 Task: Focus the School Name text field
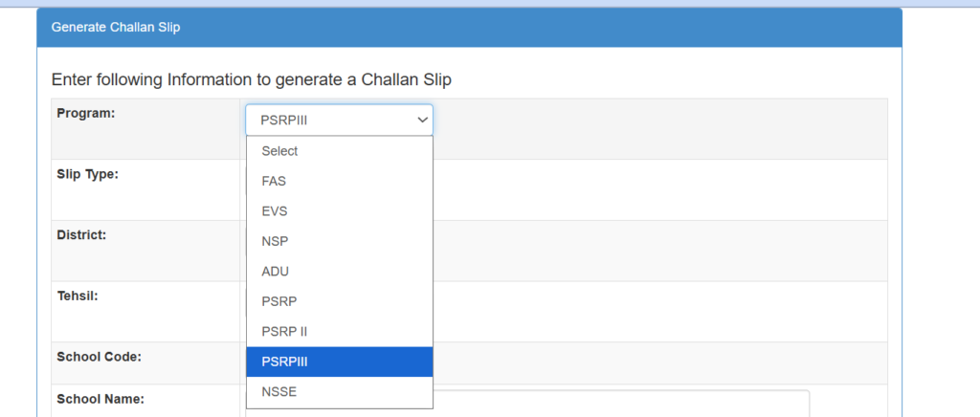pos(622,403)
